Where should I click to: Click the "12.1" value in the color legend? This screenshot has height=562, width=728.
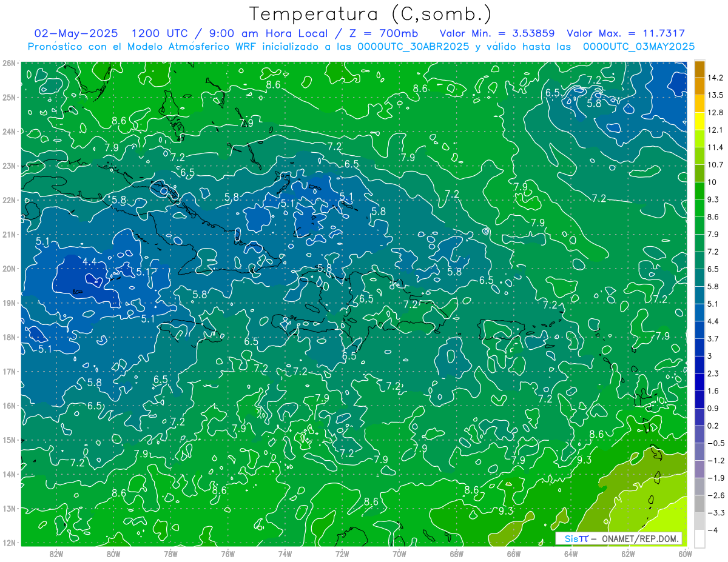[715, 130]
